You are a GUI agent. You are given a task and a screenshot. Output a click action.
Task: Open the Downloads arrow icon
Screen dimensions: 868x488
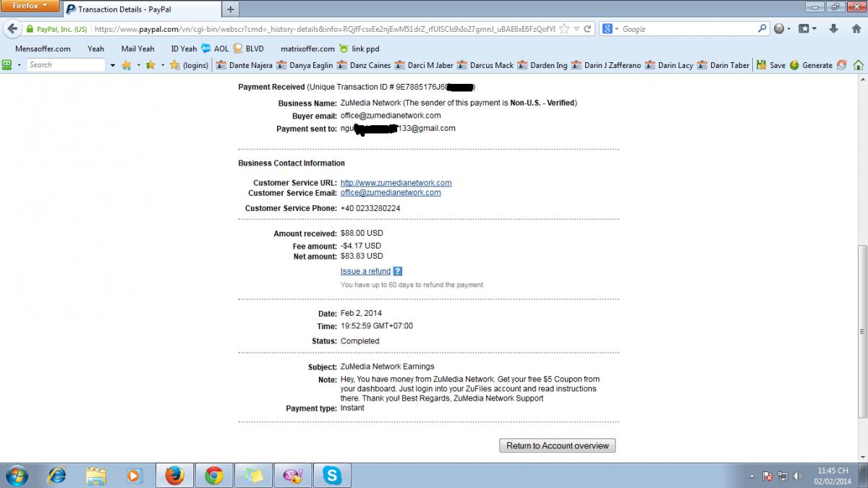[834, 29]
